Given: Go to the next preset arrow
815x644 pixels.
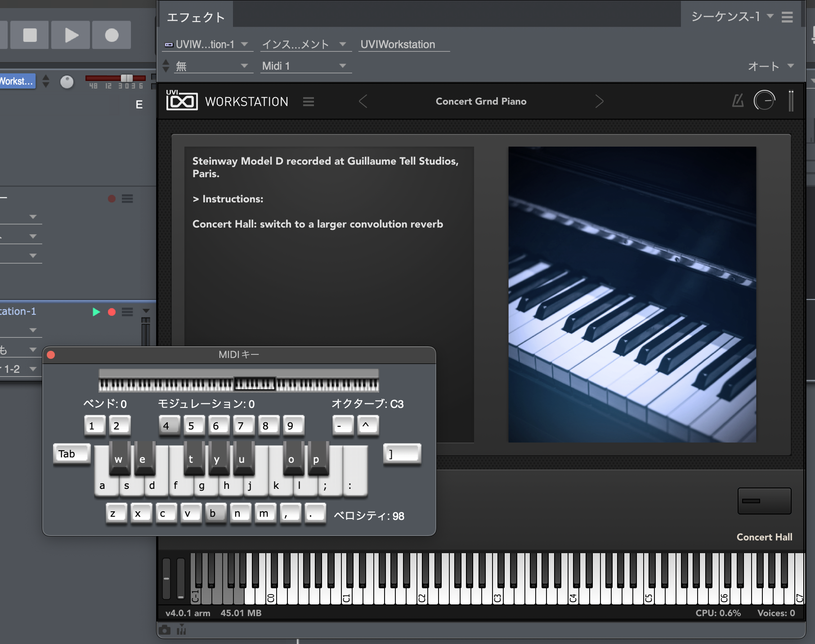Looking at the screenshot, I should (599, 101).
